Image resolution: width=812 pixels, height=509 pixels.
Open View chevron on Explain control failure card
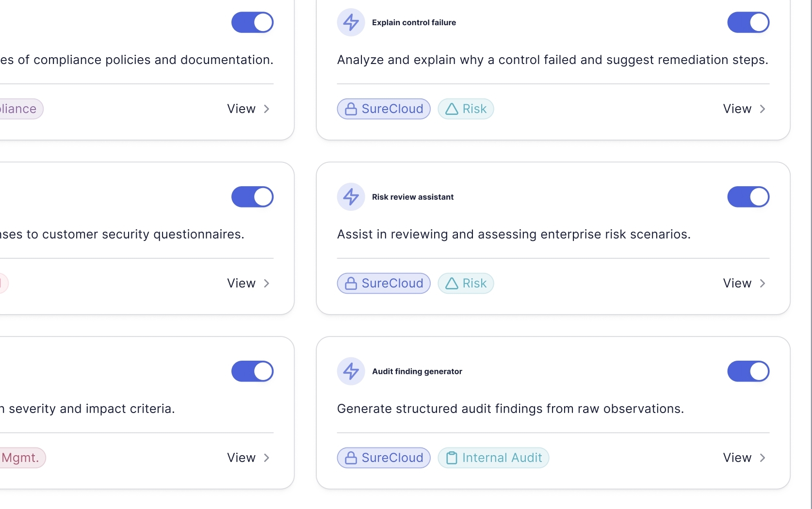click(744, 109)
